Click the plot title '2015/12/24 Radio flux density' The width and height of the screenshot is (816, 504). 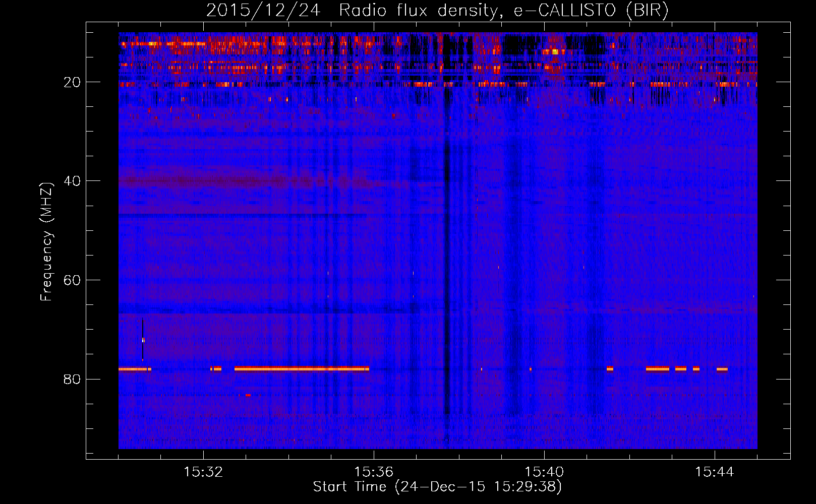pos(352,11)
